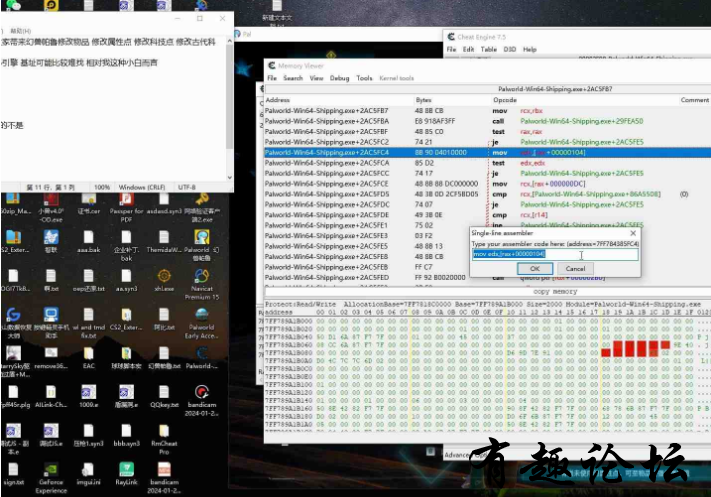Open Debug menu in Memory Viewer
Screen dimensions: 711x497
[x=340, y=78]
